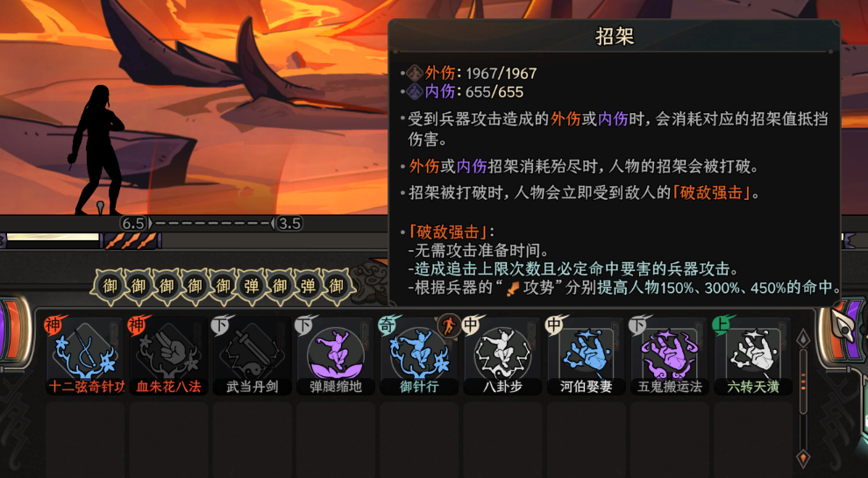
Task: Select the 六转天潢 skill icon
Action: coord(753,354)
